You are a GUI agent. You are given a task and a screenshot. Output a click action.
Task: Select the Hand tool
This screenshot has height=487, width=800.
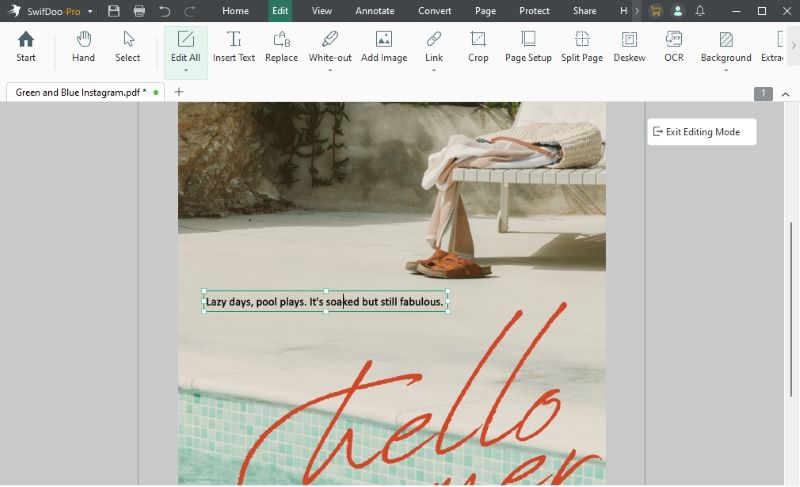(83, 46)
